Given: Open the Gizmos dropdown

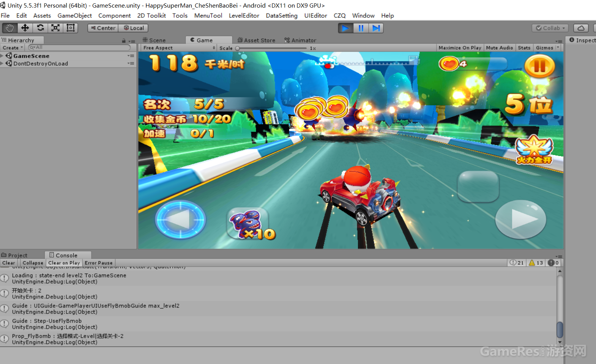Looking at the screenshot, I should click(x=547, y=48).
